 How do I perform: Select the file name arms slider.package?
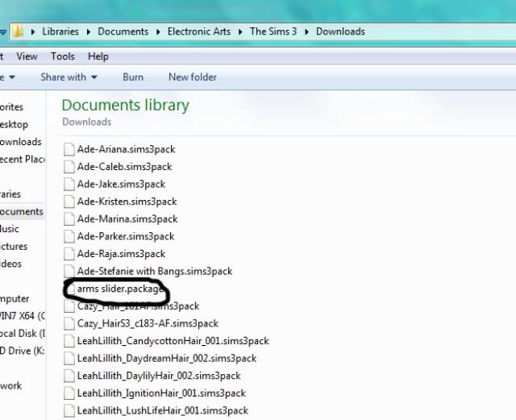[120, 289]
